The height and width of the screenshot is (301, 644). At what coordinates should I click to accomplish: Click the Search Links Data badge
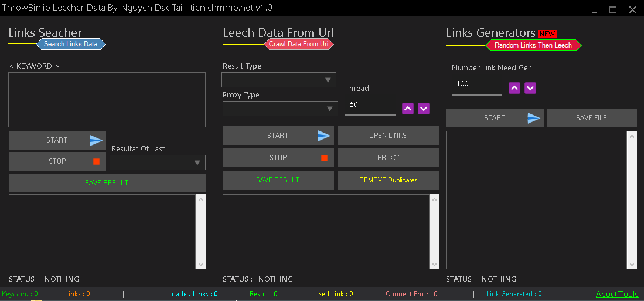[x=71, y=44]
